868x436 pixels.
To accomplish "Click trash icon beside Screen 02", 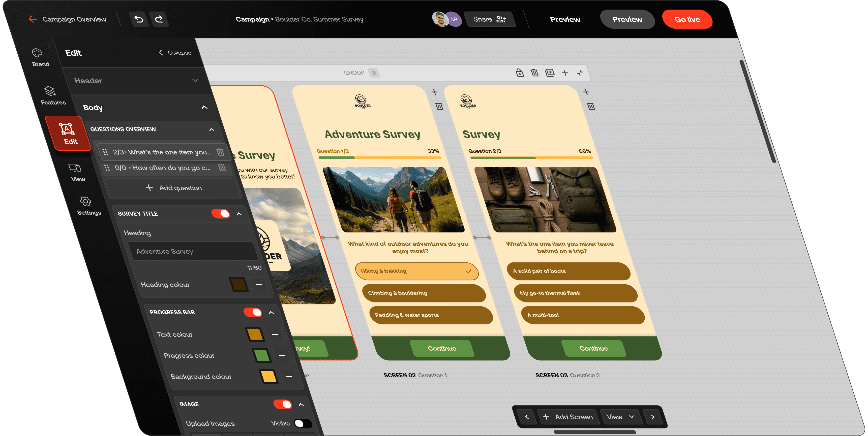I will click(439, 107).
